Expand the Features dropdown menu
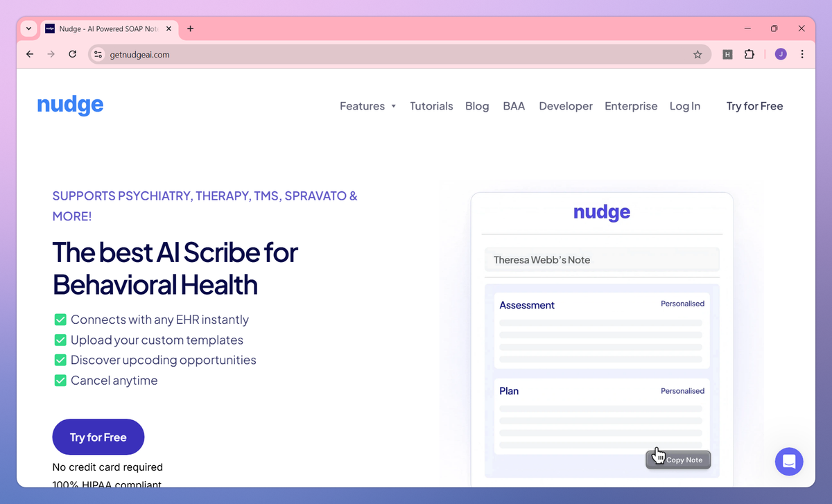The image size is (832, 504). coord(368,106)
